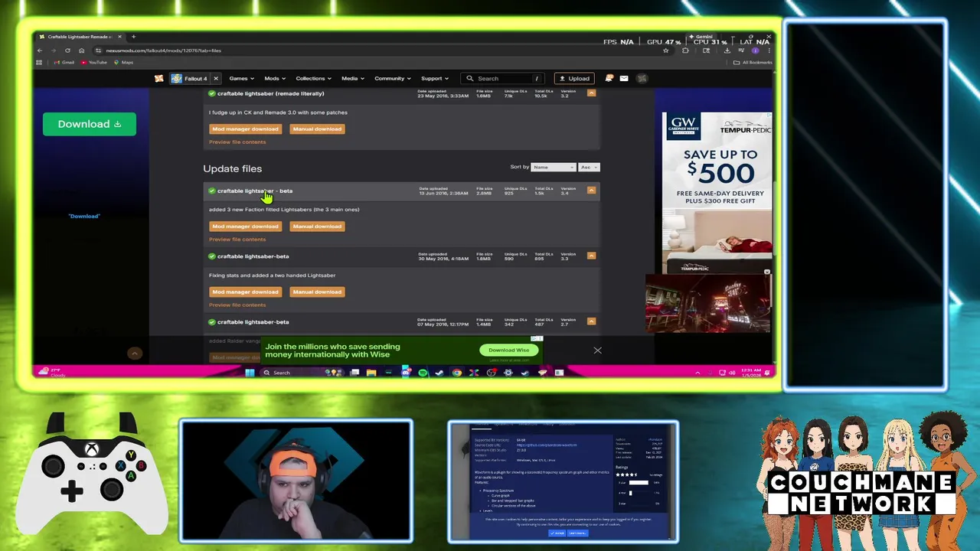Open the notifications bell icon
This screenshot has height=551, width=980.
pyautogui.click(x=609, y=78)
